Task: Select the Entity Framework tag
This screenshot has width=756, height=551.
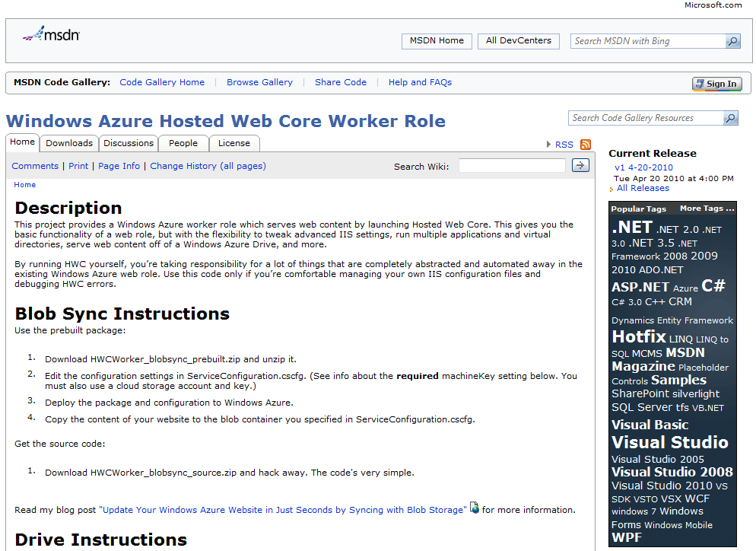Action: pyautogui.click(x=694, y=320)
